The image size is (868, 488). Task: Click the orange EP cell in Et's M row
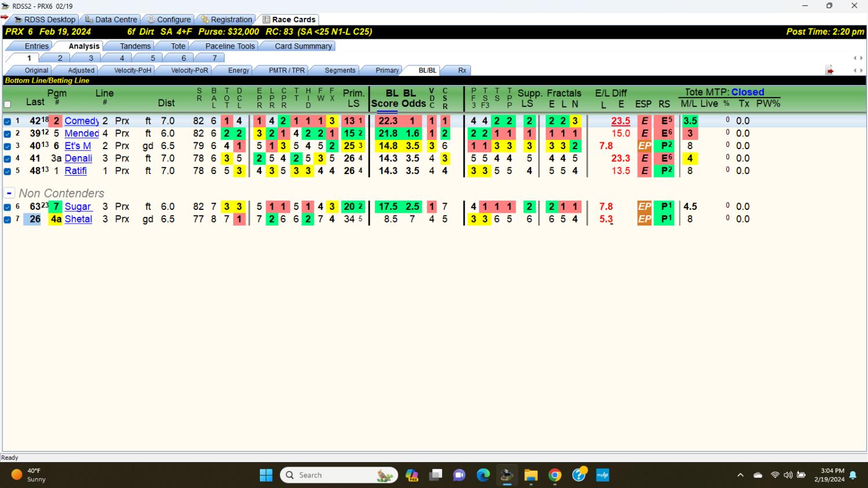pyautogui.click(x=644, y=146)
